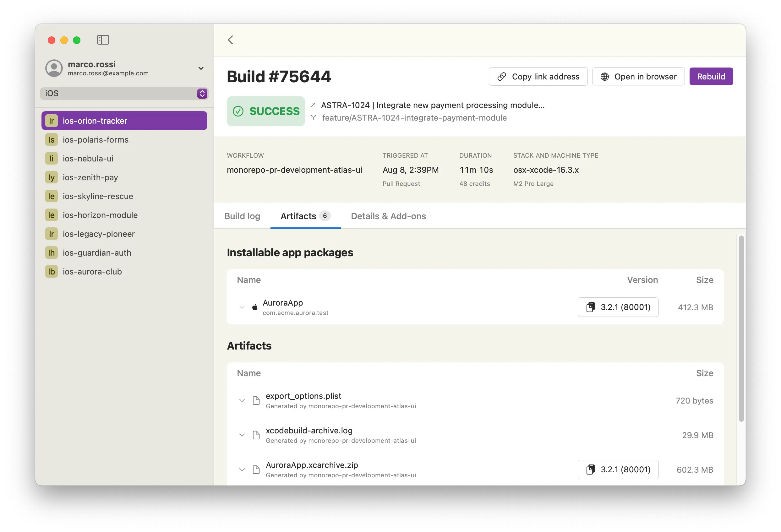Toggle the sidebar panel icon
This screenshot has height=532, width=781.
tap(103, 40)
